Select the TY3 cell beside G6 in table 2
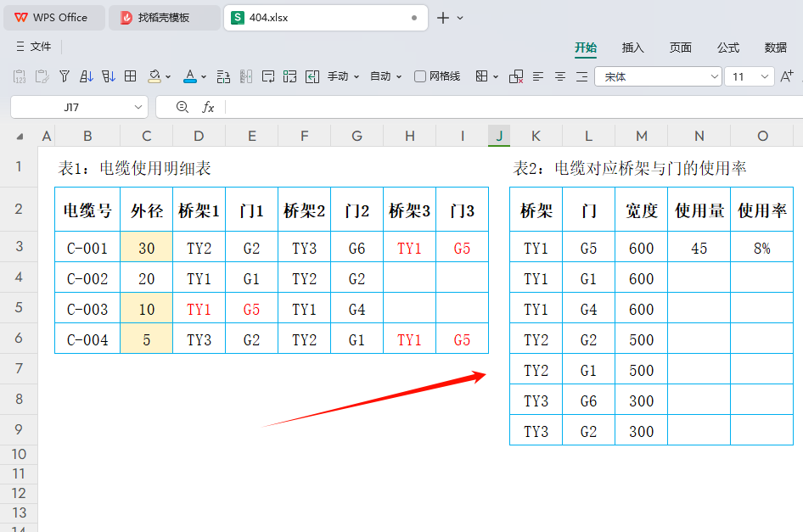Image resolution: width=803 pixels, height=532 pixels. (x=536, y=400)
